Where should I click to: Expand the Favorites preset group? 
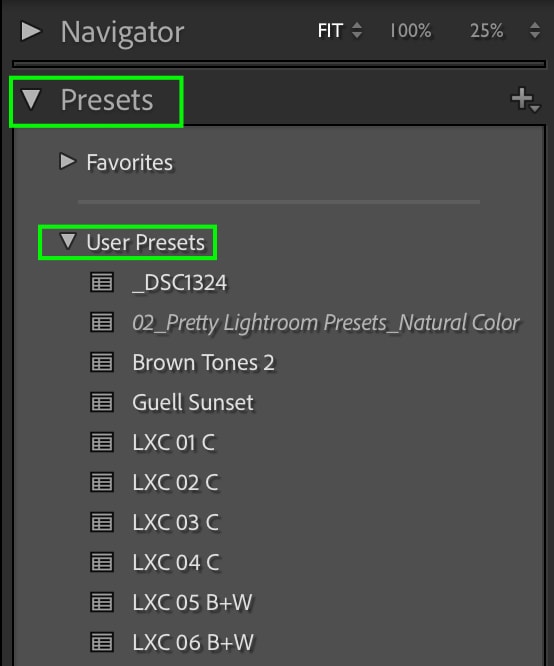click(x=67, y=162)
